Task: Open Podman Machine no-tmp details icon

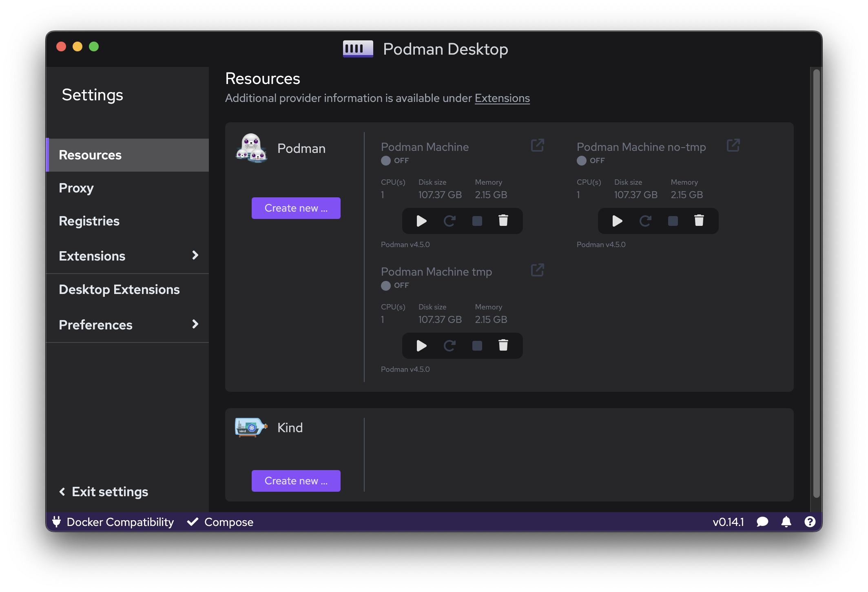Action: pyautogui.click(x=733, y=145)
